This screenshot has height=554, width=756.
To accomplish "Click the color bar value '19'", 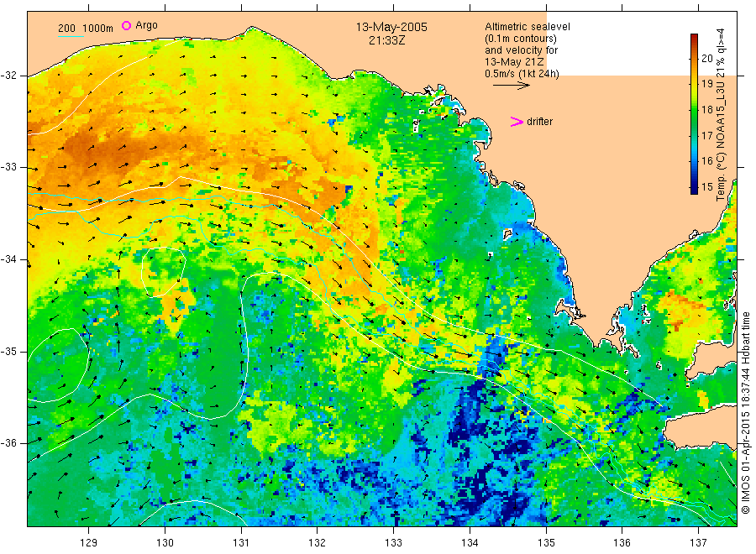I will 706,84.
